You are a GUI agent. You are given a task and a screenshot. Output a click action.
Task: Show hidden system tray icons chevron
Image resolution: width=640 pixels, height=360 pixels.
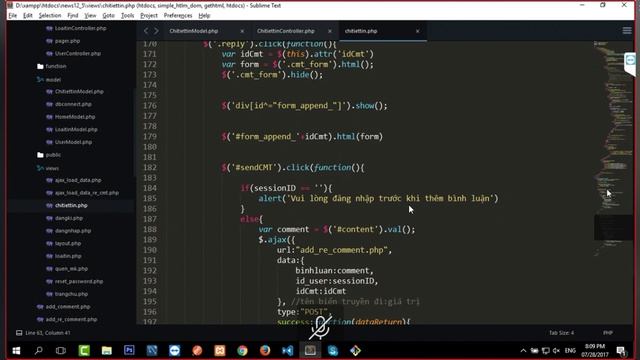[523, 351]
